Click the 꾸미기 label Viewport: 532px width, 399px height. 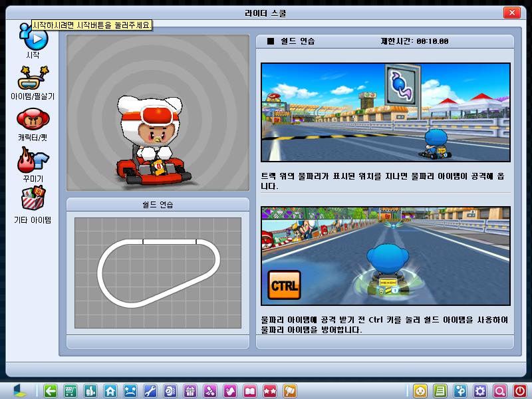(x=33, y=178)
